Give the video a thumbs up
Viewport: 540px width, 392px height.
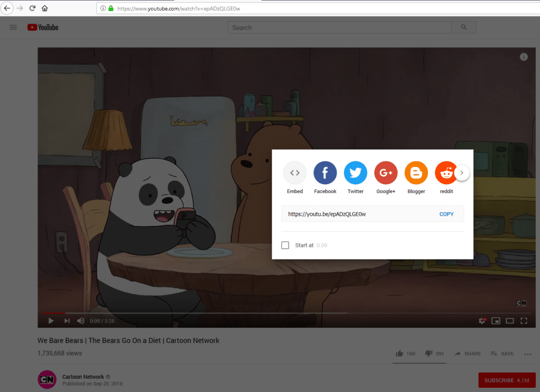tap(399, 353)
